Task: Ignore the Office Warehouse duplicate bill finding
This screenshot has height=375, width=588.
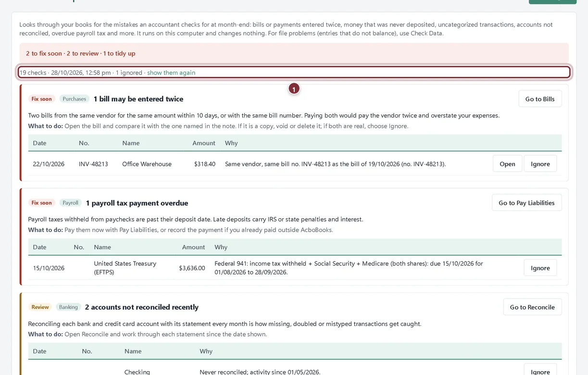Action: [540, 164]
